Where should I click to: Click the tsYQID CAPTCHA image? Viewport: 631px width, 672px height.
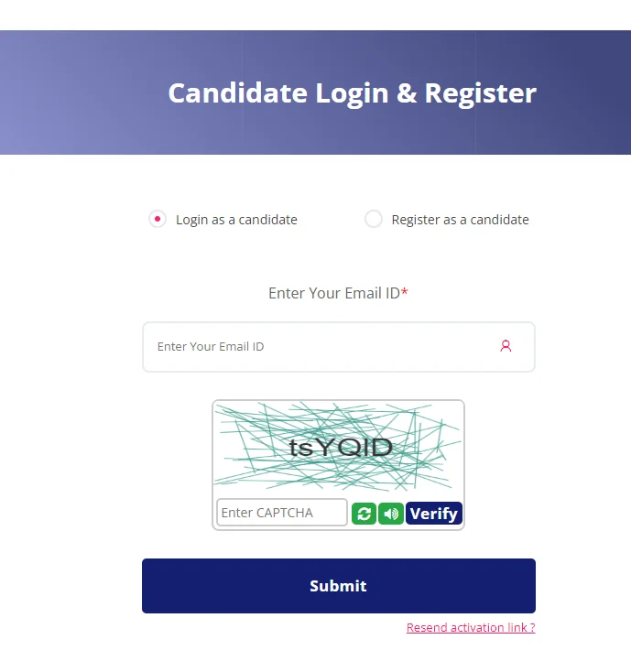pos(338,447)
